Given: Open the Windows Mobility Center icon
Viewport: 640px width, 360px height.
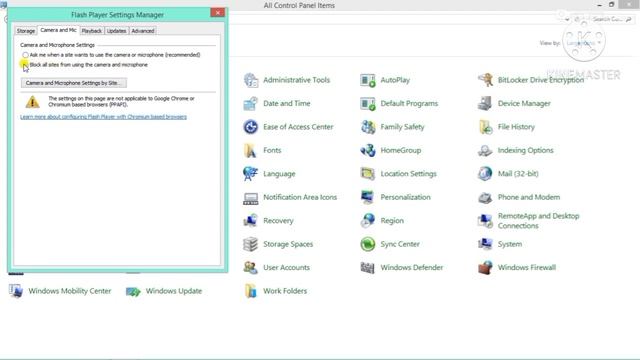Looking at the screenshot, I should coord(16,291).
